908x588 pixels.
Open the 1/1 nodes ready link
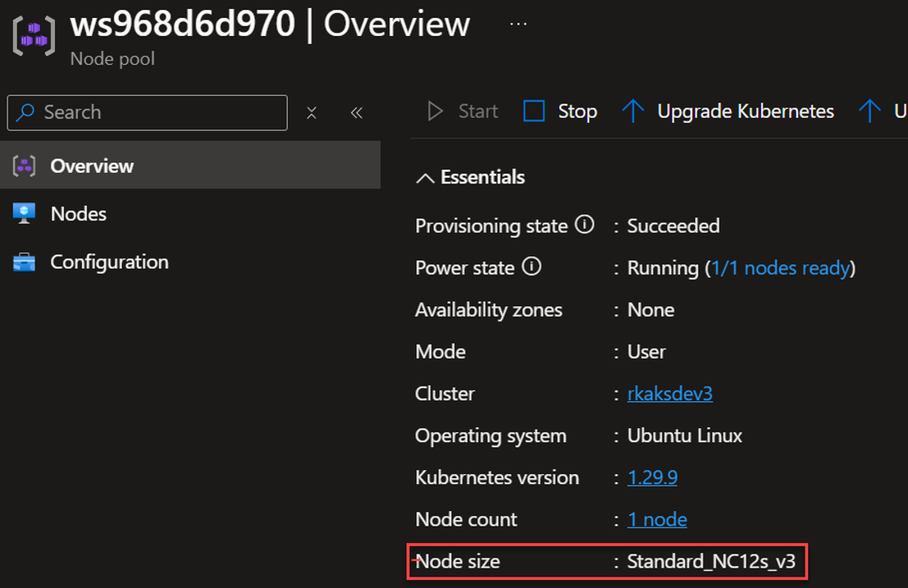pos(779,268)
